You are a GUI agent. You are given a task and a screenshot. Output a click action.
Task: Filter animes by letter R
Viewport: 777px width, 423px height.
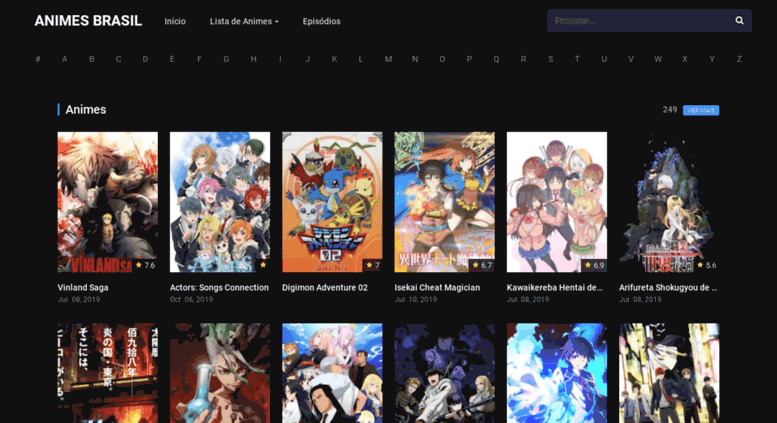coord(523,59)
